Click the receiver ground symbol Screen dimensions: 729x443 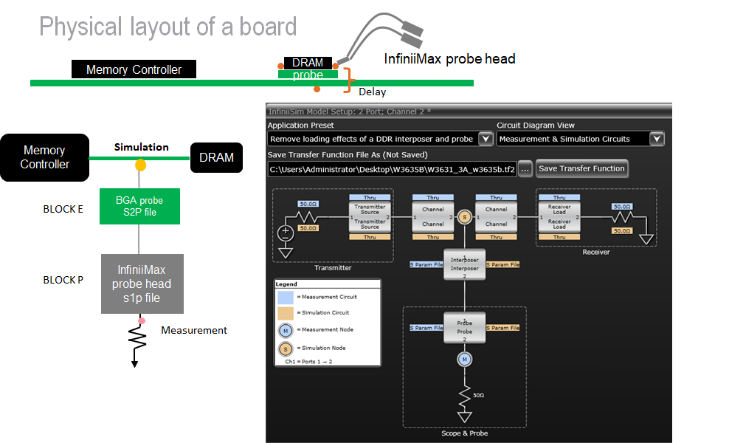[646, 239]
